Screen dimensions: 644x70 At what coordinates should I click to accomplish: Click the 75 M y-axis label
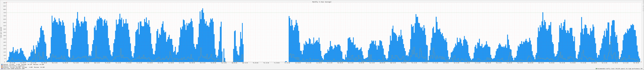click(4, 13)
